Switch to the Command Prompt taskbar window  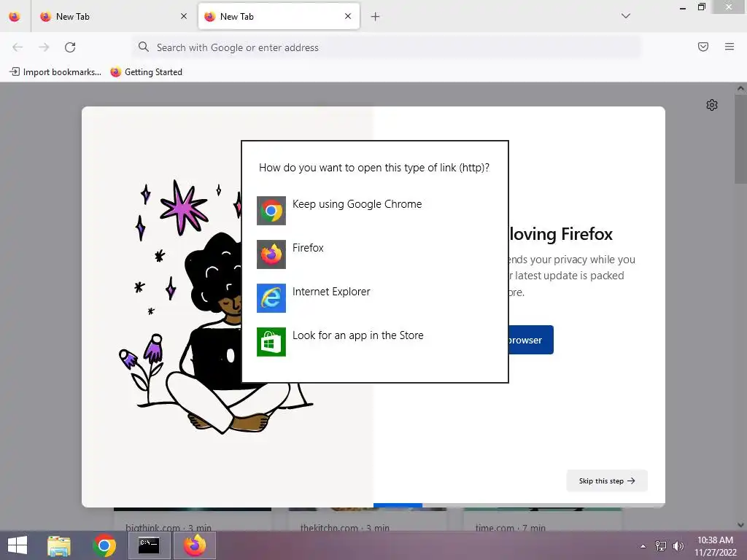[149, 545]
